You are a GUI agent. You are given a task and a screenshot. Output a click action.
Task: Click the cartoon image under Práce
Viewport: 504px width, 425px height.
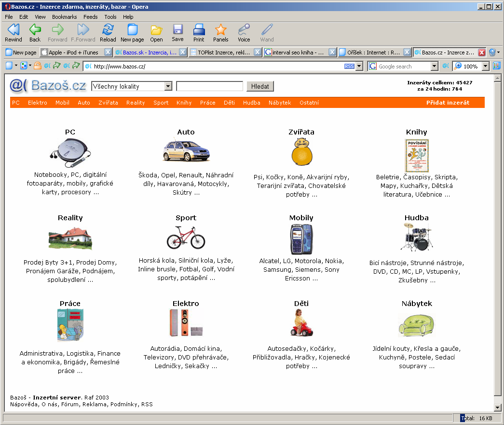pyautogui.click(x=70, y=325)
